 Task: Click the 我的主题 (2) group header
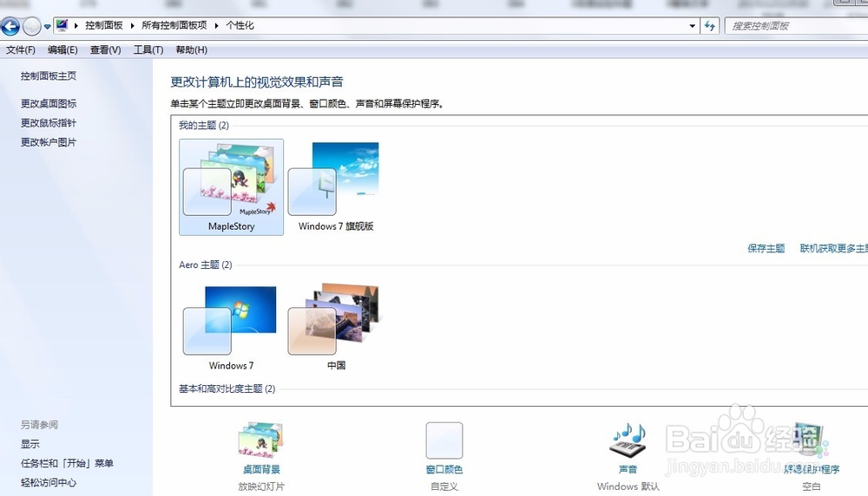tap(204, 126)
